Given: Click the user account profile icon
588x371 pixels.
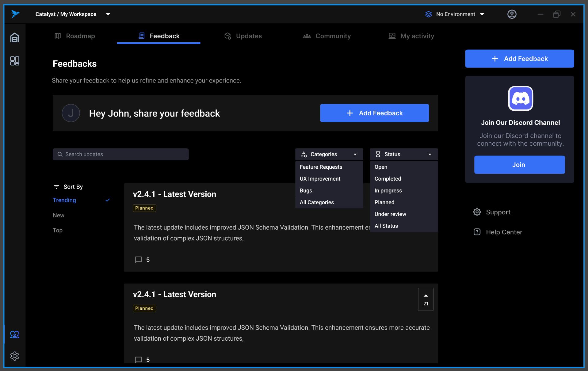Looking at the screenshot, I should point(512,14).
